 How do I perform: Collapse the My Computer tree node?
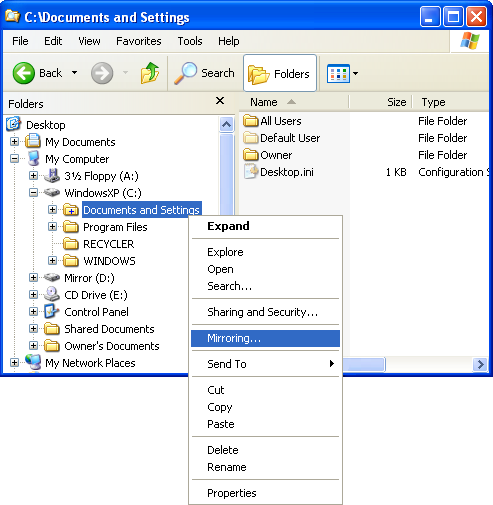tap(14, 158)
